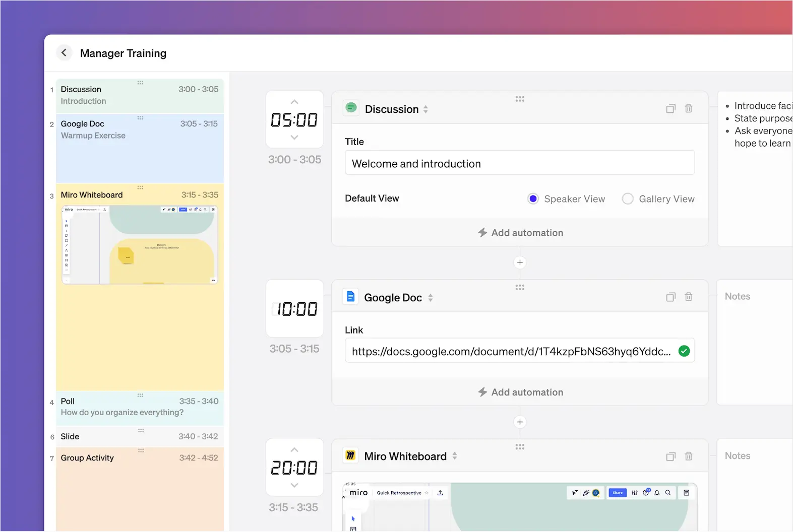Viewport: 793px width, 532px height.
Task: Open Discussion block type selector
Action: (x=425, y=109)
